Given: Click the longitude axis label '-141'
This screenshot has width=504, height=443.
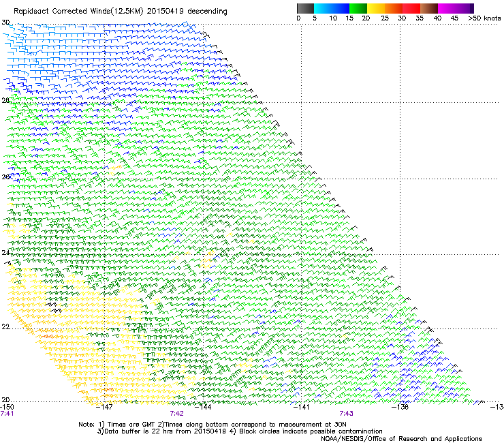Looking at the screenshot, I should pos(301,407).
